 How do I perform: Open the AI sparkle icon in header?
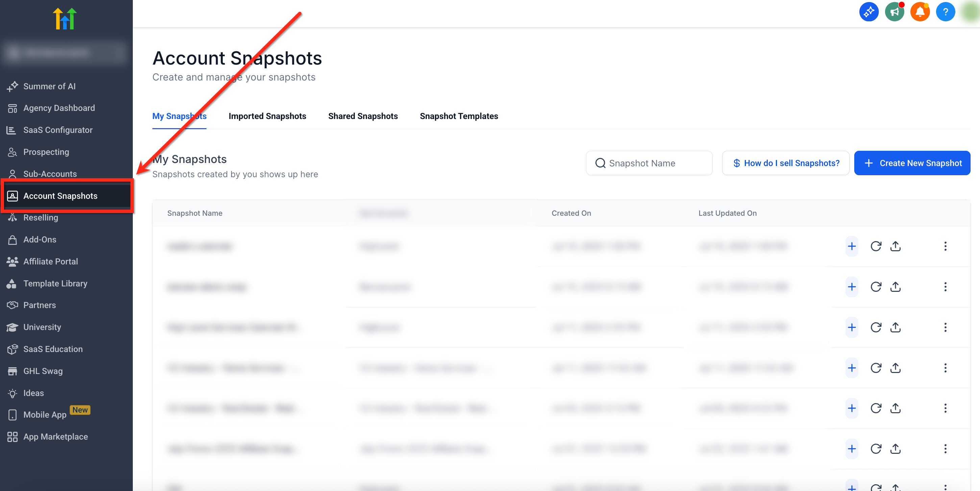pyautogui.click(x=869, y=12)
